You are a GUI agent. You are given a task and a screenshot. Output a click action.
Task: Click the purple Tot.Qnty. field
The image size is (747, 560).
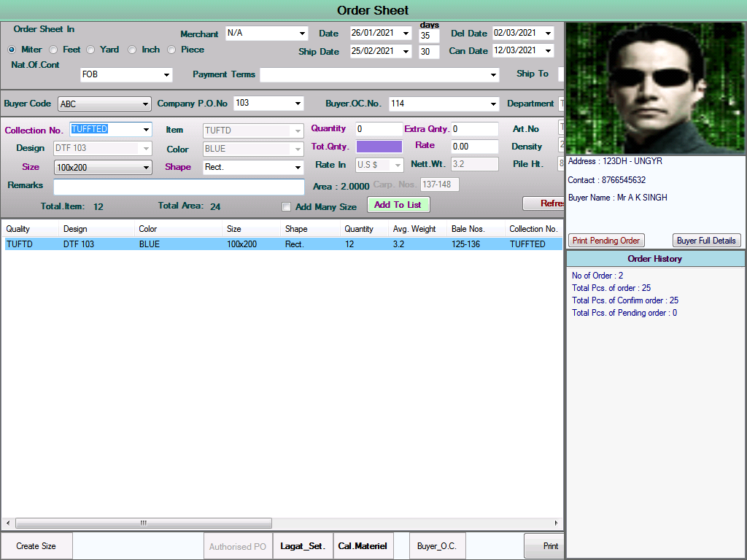click(x=379, y=147)
